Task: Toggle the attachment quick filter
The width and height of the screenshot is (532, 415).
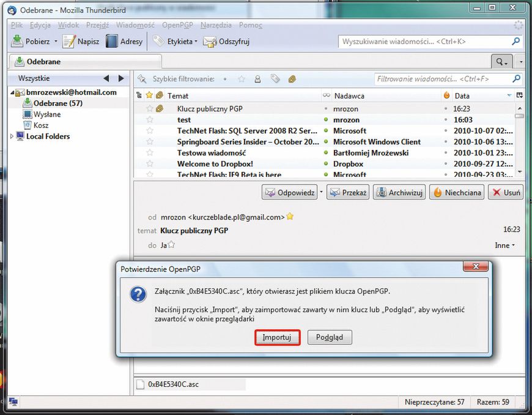Action: coord(292,79)
